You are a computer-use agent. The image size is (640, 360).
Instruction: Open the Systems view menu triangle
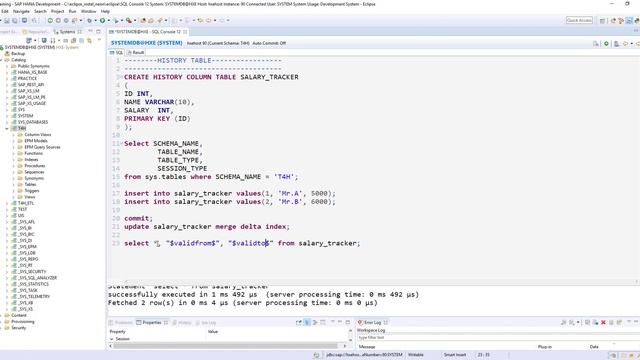coord(99,40)
